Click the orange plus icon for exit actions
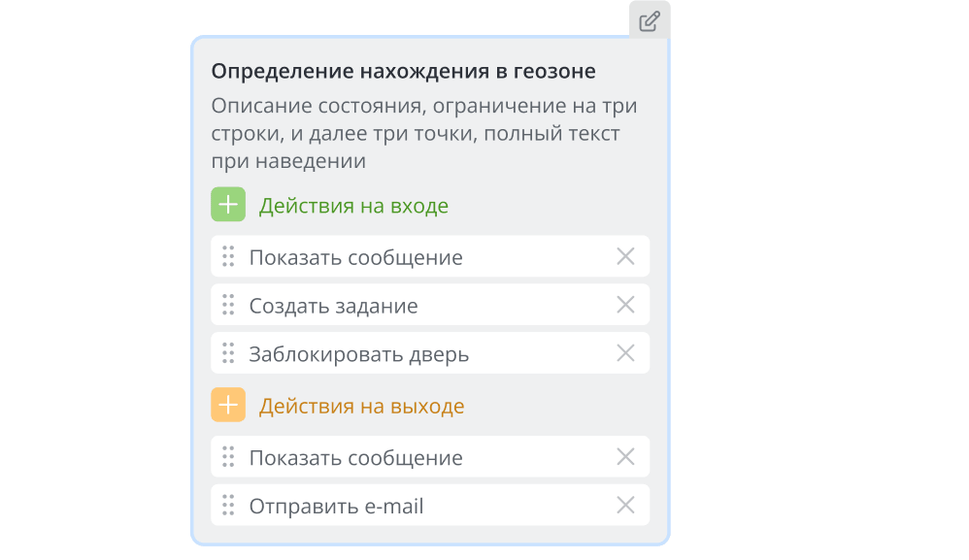This screenshot has height=560, width=969. click(227, 405)
